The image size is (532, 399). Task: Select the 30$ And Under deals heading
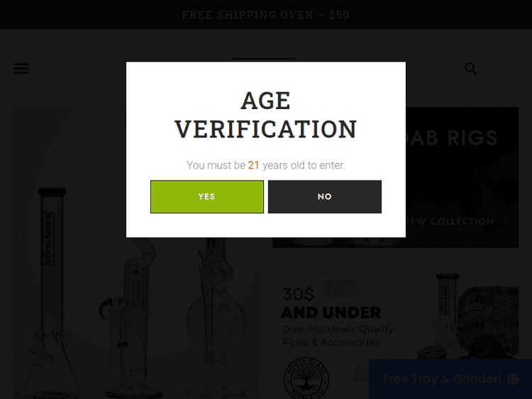tap(331, 303)
